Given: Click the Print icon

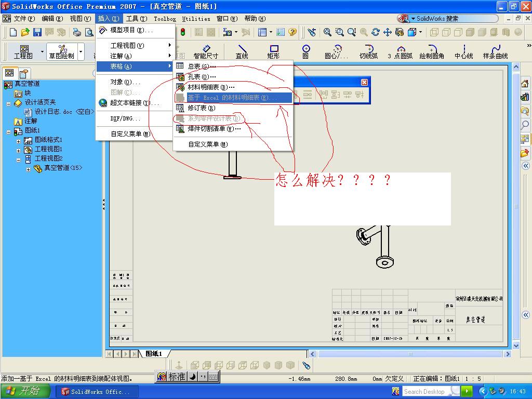Looking at the screenshot, I should click(x=77, y=32).
